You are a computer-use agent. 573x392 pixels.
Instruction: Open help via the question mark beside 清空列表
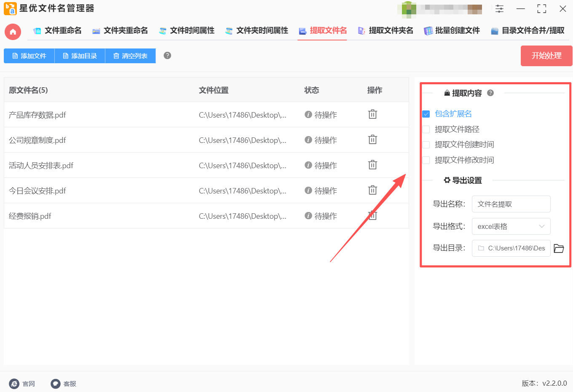(x=167, y=55)
